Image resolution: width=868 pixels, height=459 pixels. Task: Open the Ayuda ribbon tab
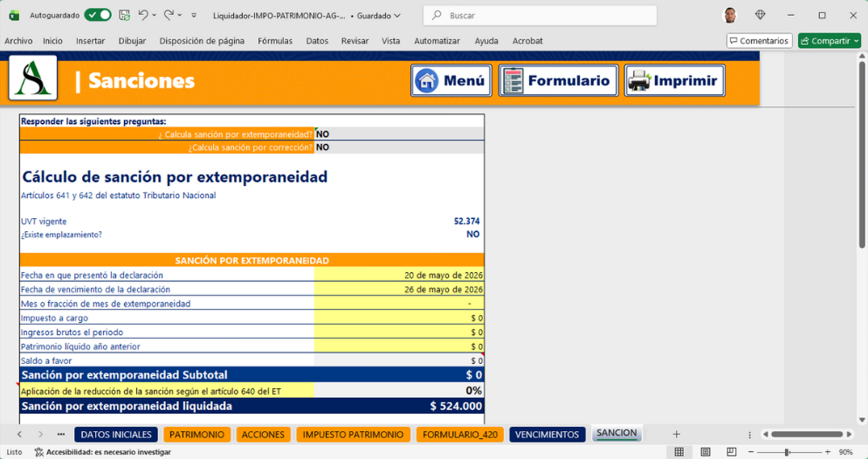[x=486, y=41]
